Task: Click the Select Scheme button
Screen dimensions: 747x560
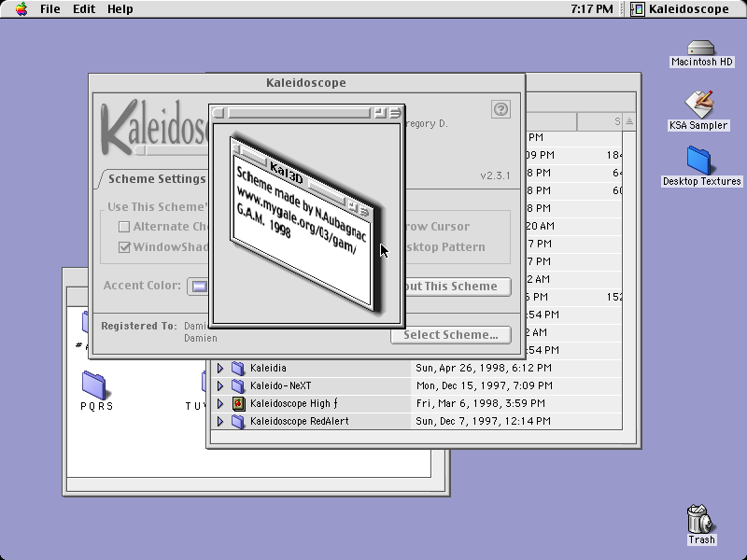Action: 451,335
